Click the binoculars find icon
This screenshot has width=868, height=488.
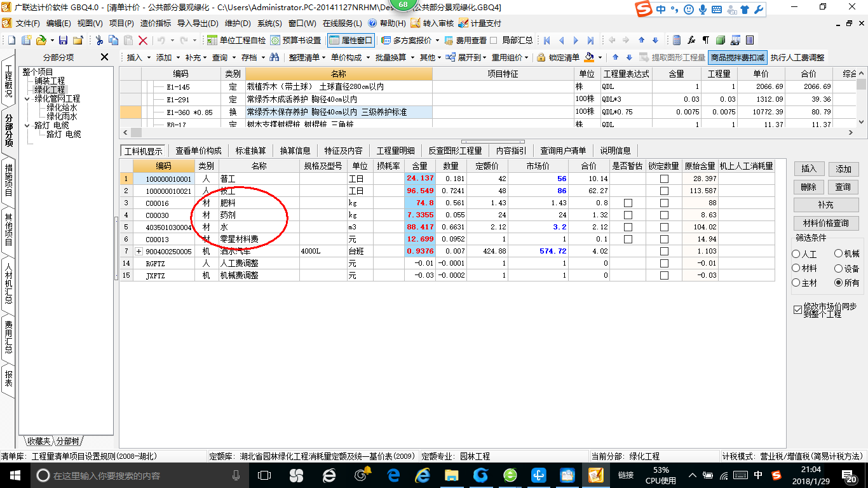[275, 57]
